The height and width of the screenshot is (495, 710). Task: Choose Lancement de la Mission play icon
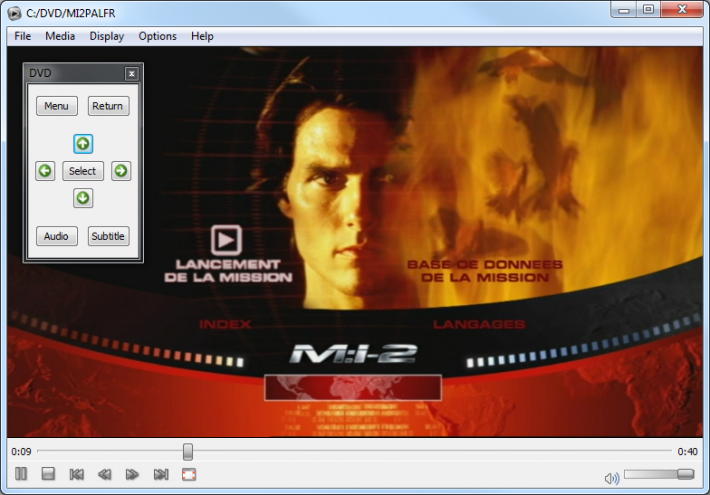coord(226,240)
